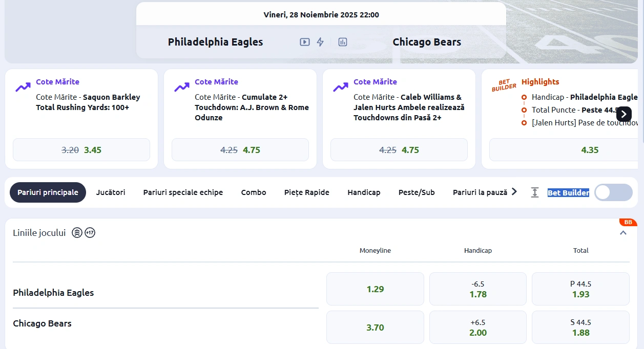Open match statistics chart icon

342,42
